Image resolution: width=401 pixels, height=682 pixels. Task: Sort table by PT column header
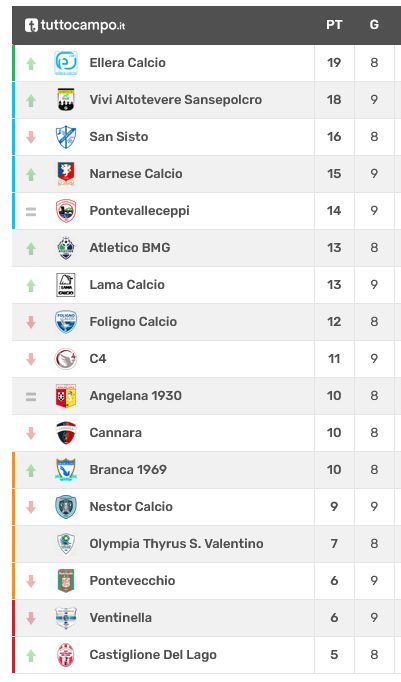(x=334, y=25)
